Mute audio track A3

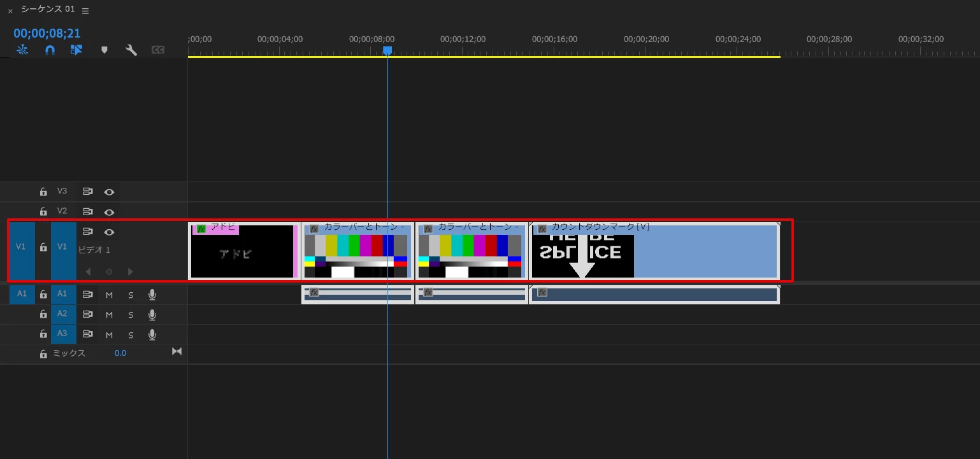pyautogui.click(x=109, y=334)
